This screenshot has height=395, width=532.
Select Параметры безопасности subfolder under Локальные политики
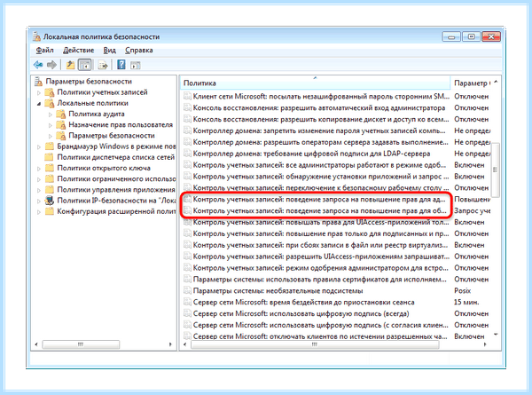point(112,136)
